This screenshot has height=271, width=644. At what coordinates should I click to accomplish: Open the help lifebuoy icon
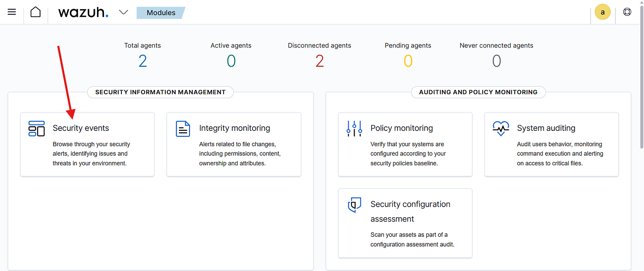(627, 12)
